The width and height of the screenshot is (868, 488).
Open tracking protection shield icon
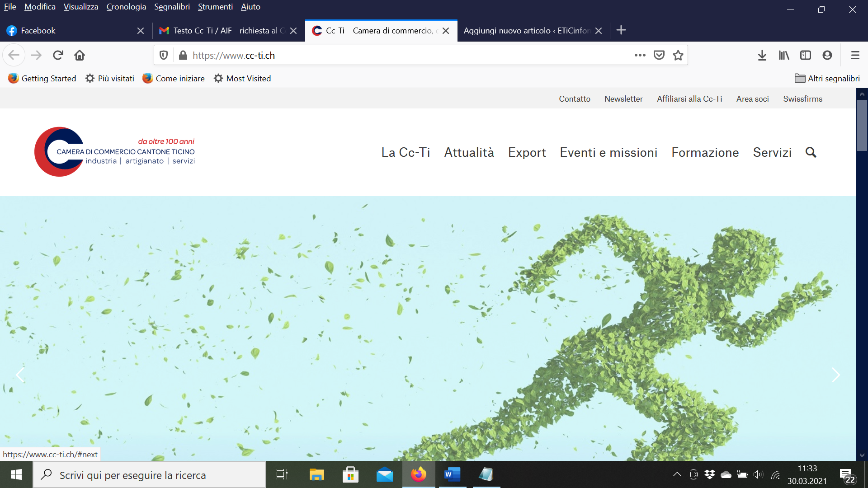164,55
